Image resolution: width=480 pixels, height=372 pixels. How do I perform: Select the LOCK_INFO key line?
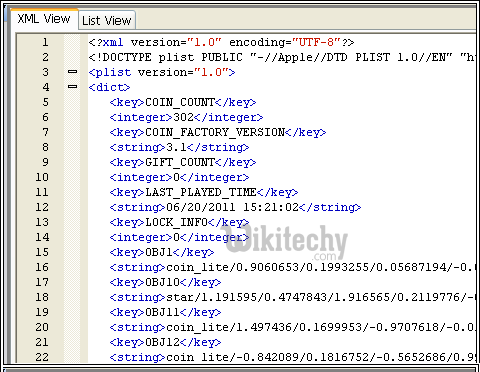click(x=179, y=222)
